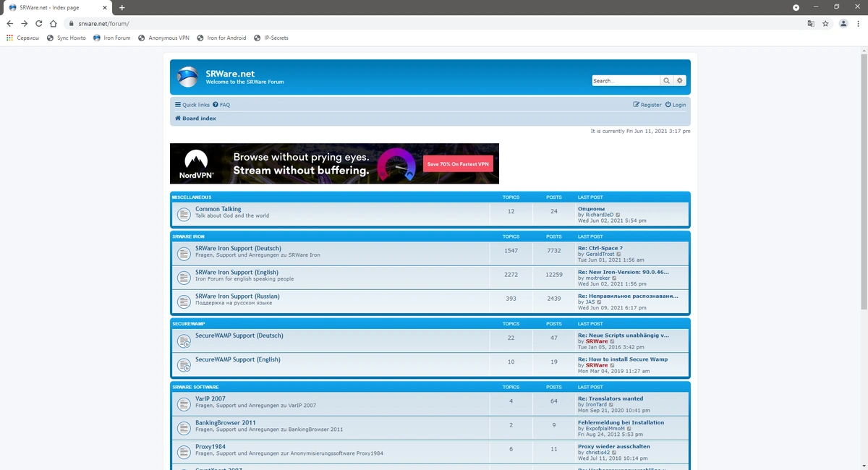Open Proxy1984 forum

point(210,447)
